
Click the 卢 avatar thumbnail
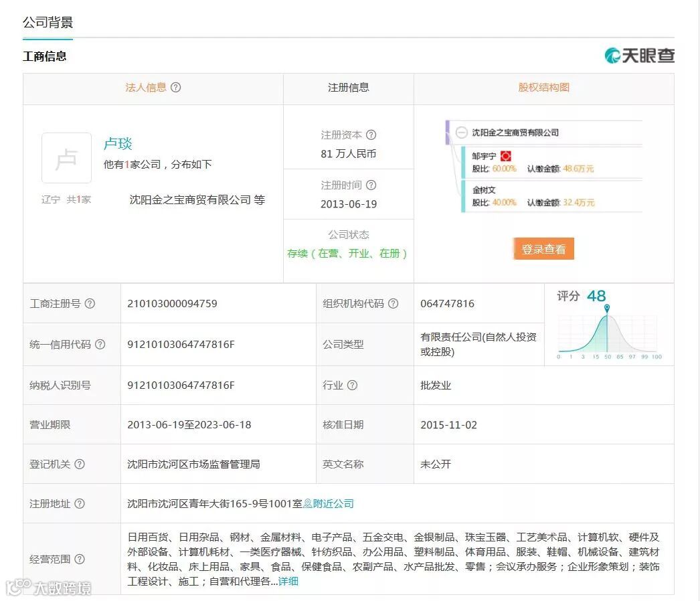pos(66,158)
